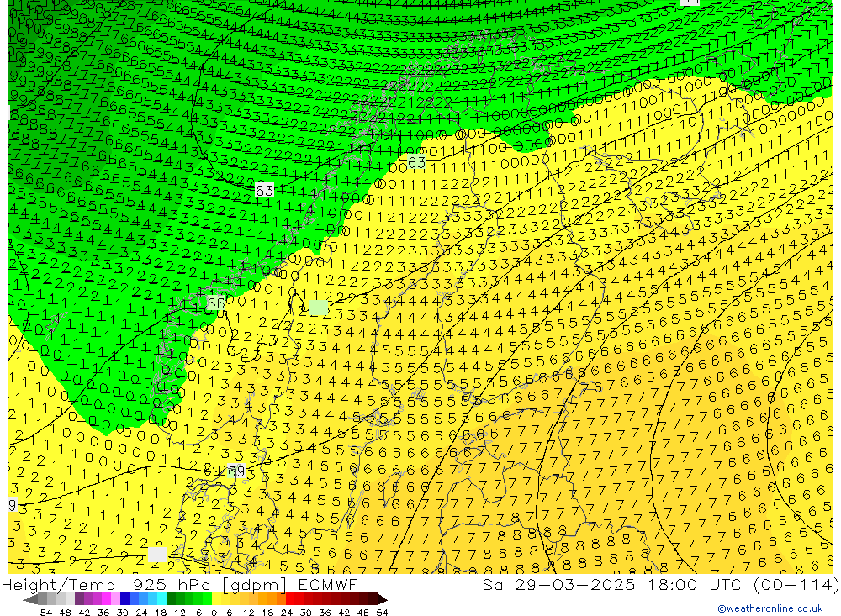Pick the dark green swatch above legend value -18

point(171,599)
